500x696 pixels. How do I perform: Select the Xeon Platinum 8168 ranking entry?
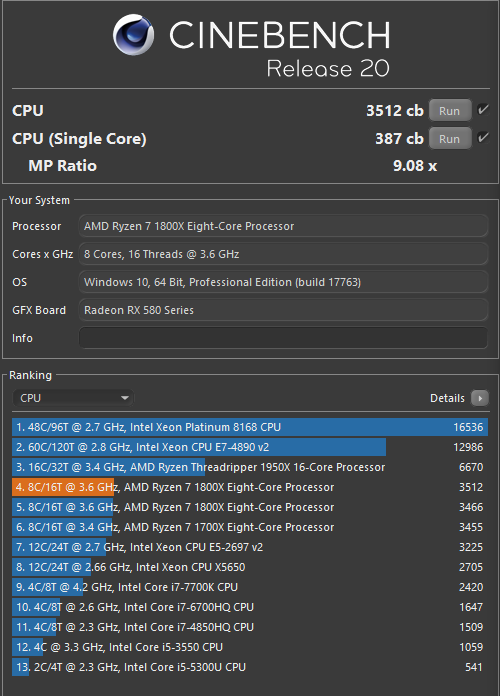coord(250,427)
